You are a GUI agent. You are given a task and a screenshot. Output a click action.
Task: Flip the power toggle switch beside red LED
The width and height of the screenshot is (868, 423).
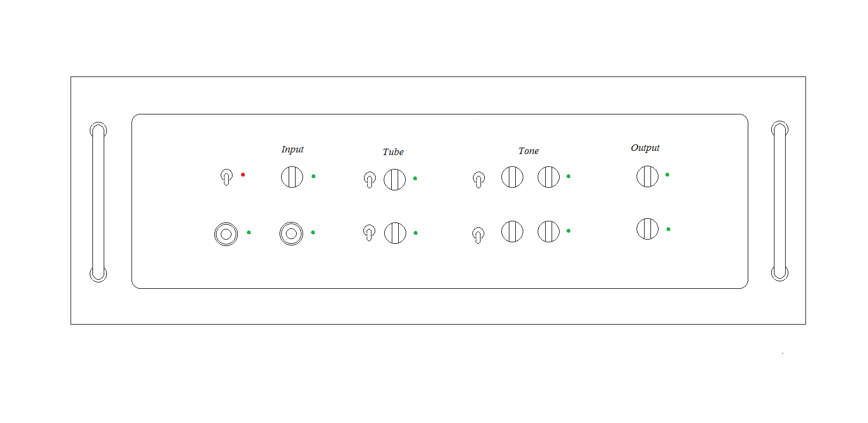point(227,177)
